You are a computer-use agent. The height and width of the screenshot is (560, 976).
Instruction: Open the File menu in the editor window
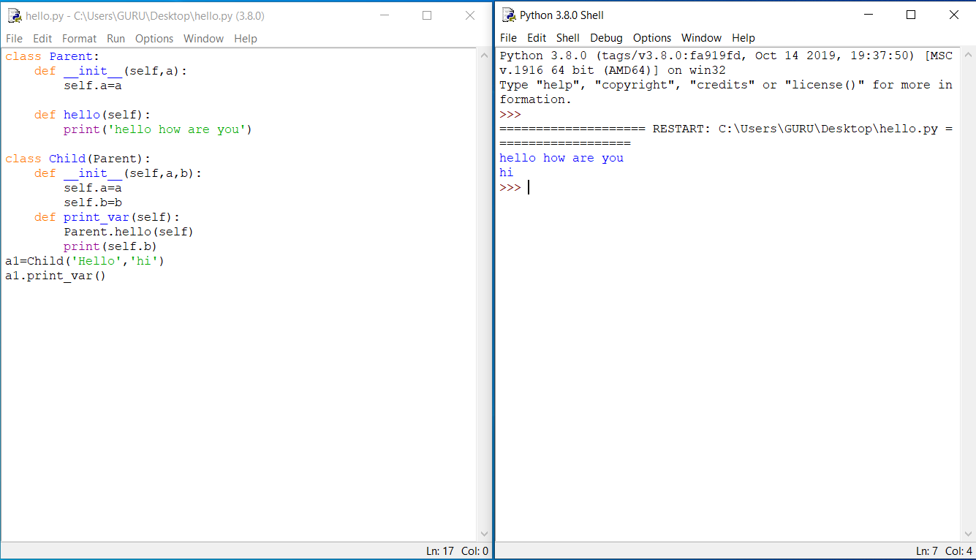point(14,38)
